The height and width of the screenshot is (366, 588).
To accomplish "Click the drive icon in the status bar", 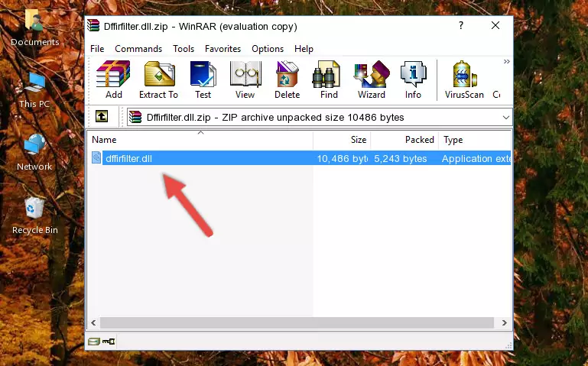I will 94,342.
